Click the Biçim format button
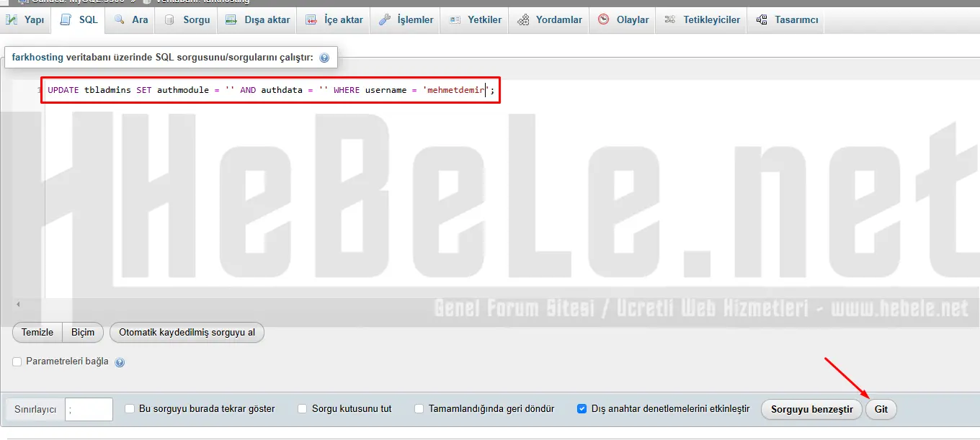The height and width of the screenshot is (440, 980). point(83,332)
